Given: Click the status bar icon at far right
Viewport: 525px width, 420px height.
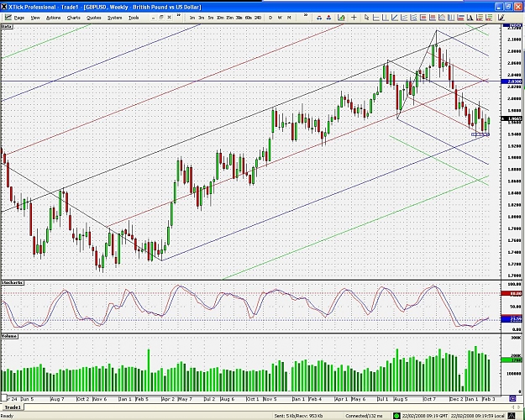Looking at the screenshot, I should click(x=513, y=416).
